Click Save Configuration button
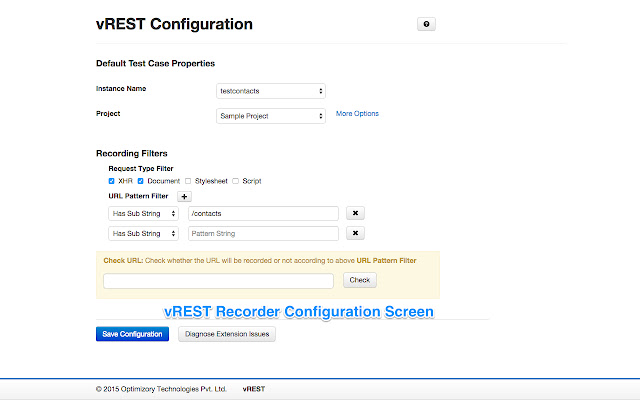Screen dimensions: 640x400 pos(132,334)
